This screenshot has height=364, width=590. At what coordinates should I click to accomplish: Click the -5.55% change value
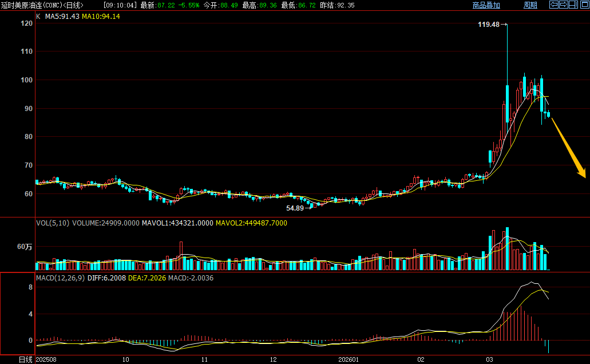tap(188, 5)
